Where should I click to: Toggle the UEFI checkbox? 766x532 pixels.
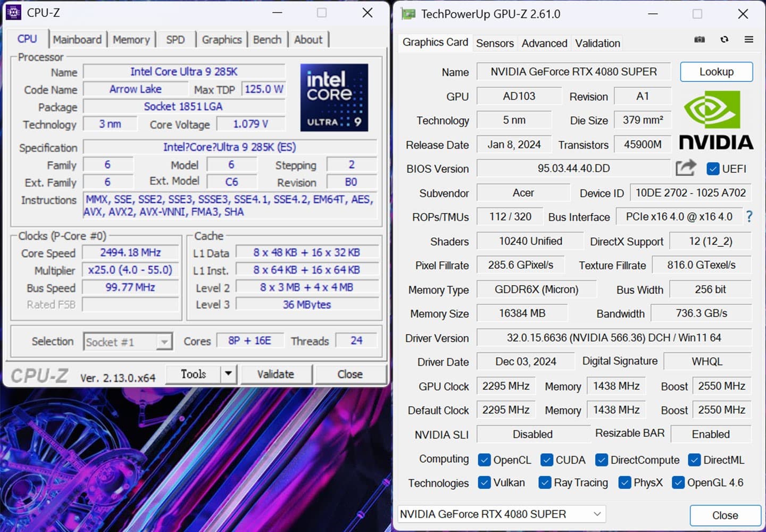713,169
